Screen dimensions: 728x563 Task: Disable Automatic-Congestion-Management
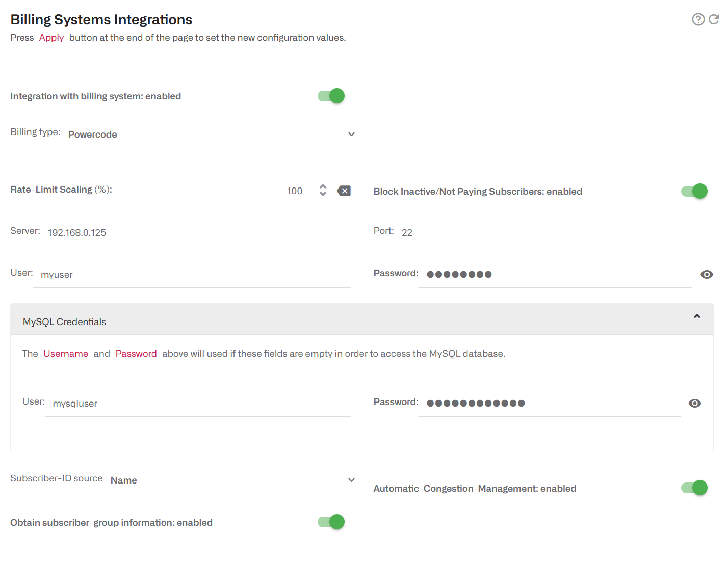click(x=694, y=488)
